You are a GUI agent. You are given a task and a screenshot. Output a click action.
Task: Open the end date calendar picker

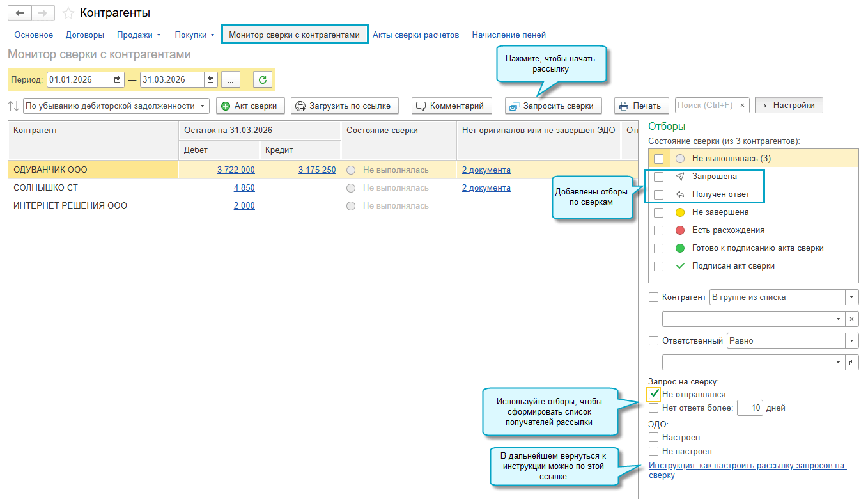point(211,80)
